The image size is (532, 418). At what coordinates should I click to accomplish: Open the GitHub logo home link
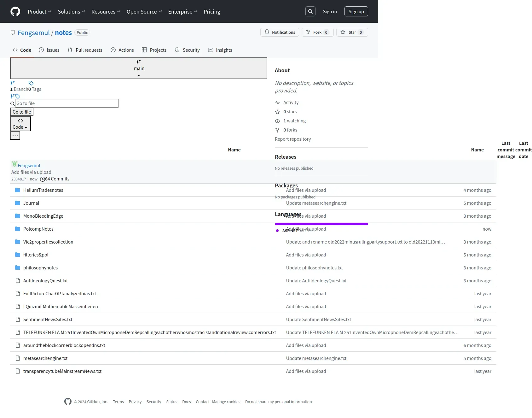[15, 11]
